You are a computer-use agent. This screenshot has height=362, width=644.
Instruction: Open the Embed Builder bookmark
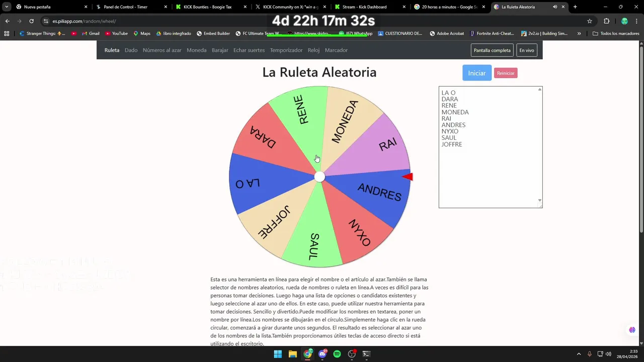pyautogui.click(x=213, y=34)
